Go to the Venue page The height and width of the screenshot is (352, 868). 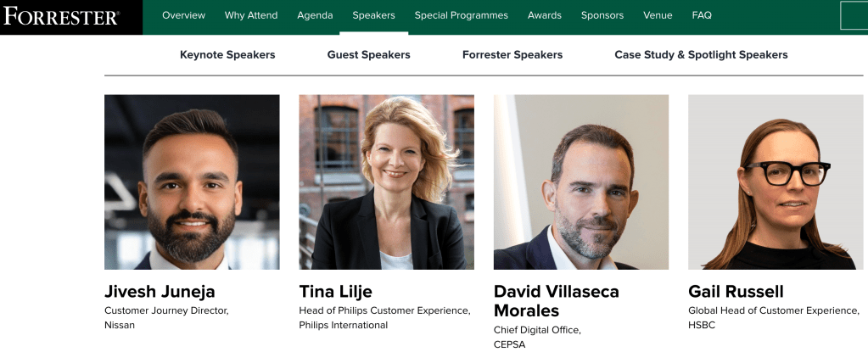pos(658,15)
